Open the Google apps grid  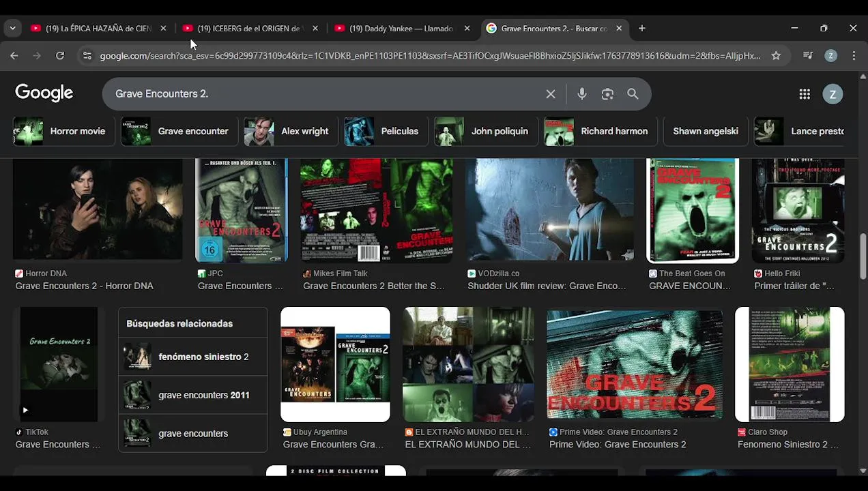coord(805,94)
